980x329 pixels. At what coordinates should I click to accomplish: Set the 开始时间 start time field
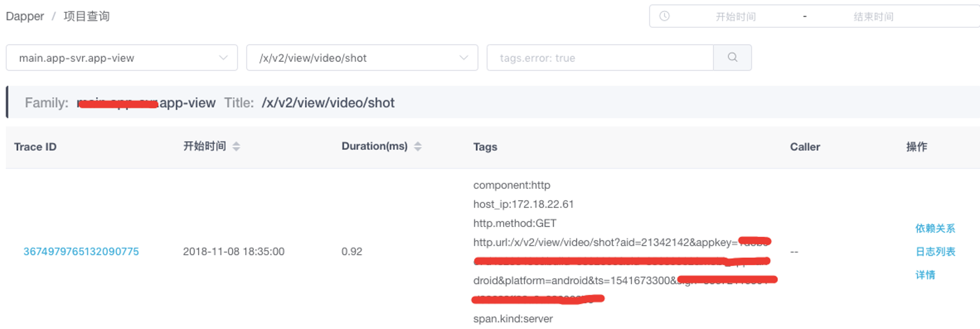[735, 16]
